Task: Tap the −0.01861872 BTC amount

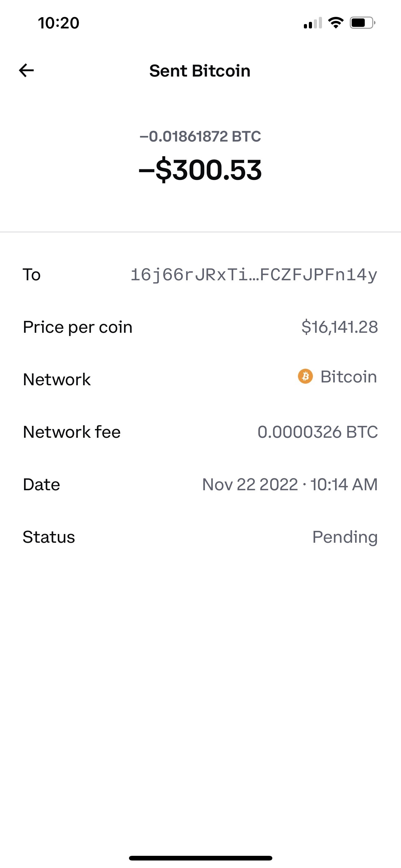Action: click(x=200, y=137)
